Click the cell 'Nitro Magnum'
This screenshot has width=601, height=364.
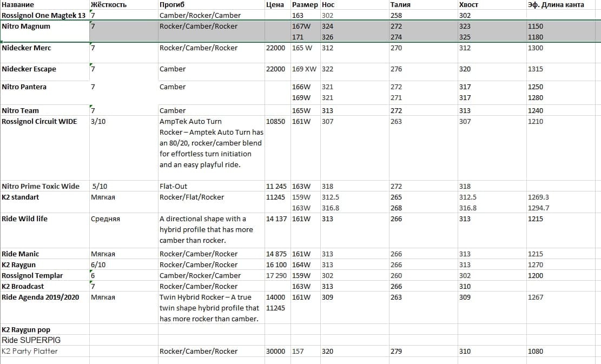click(45, 31)
